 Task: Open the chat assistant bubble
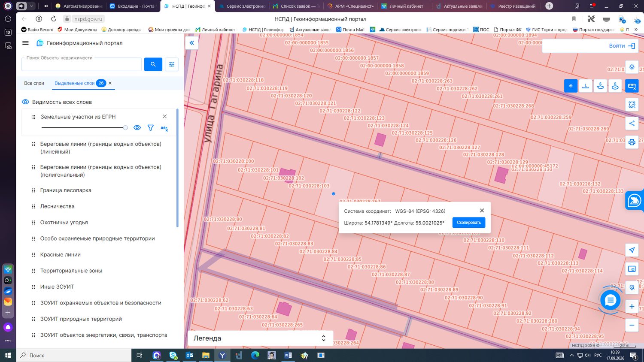610,300
